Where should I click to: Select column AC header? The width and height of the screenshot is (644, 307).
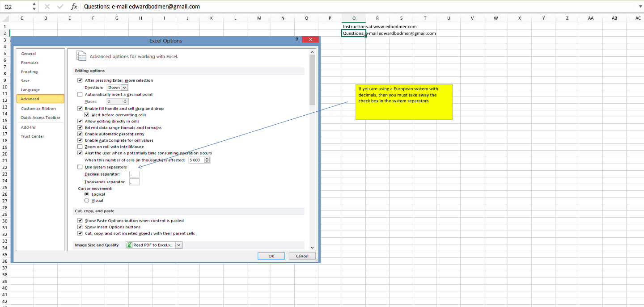click(x=638, y=18)
